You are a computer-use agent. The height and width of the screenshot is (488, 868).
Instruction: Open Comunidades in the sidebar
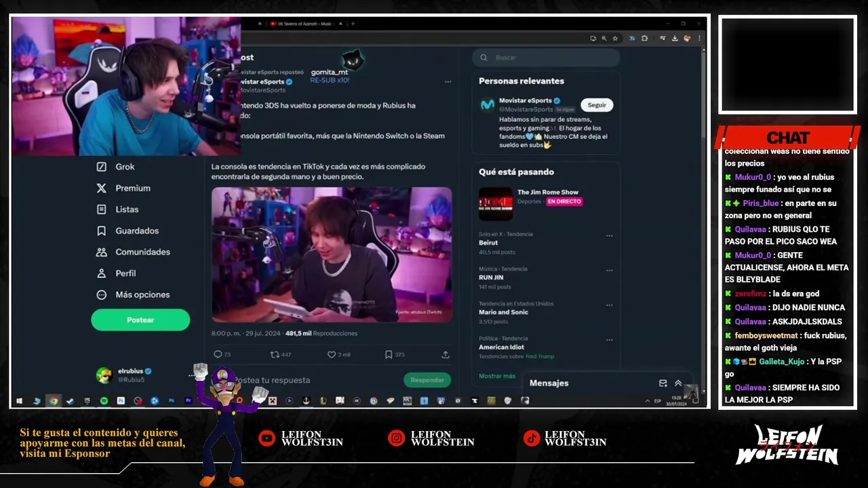point(133,252)
